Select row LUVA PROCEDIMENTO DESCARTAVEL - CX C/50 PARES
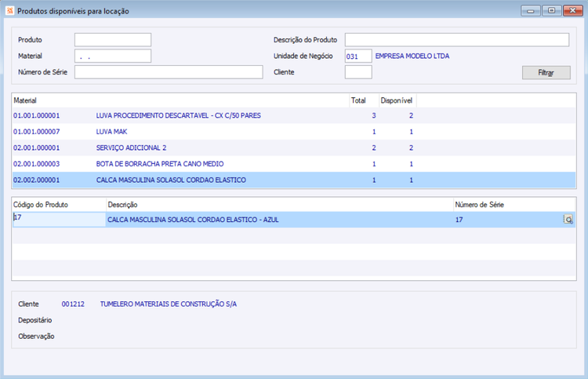 click(294, 115)
